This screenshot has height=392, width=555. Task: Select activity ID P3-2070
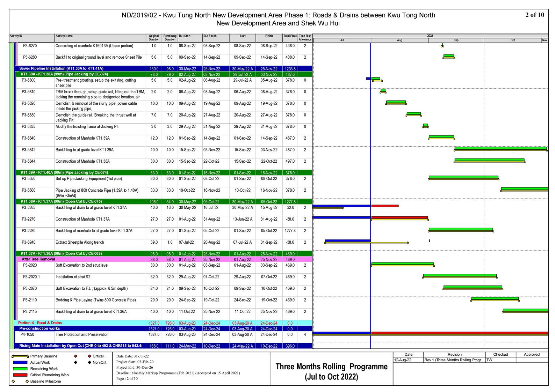30,289
